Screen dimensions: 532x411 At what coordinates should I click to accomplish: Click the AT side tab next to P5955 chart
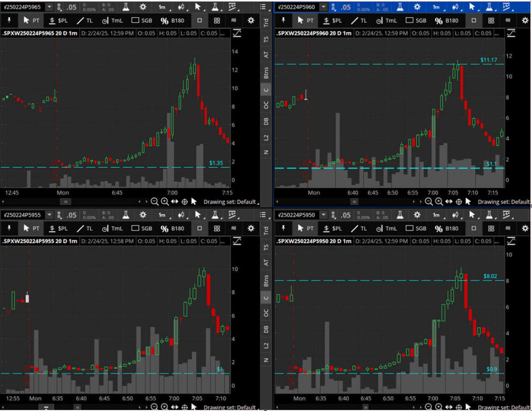coord(266,262)
